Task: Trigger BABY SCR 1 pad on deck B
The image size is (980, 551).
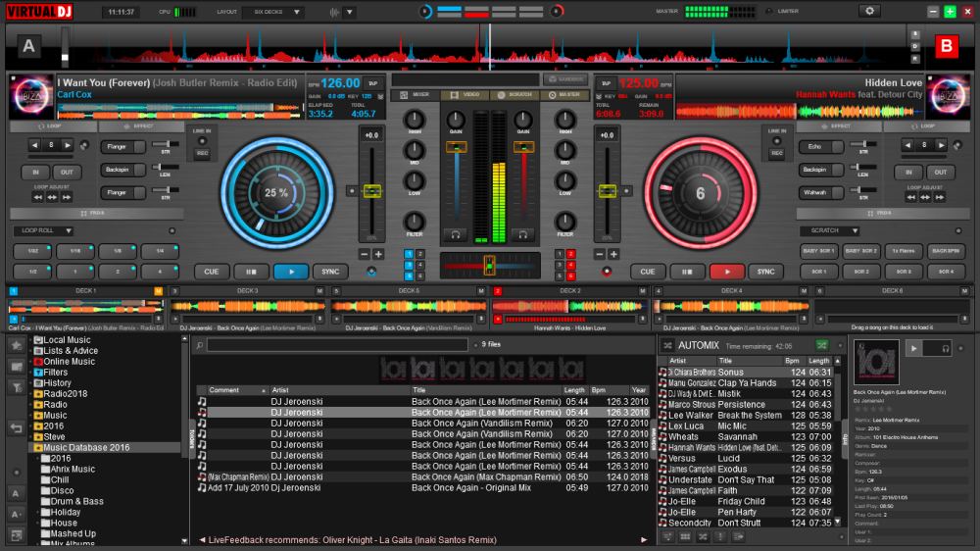Action: 818,251
